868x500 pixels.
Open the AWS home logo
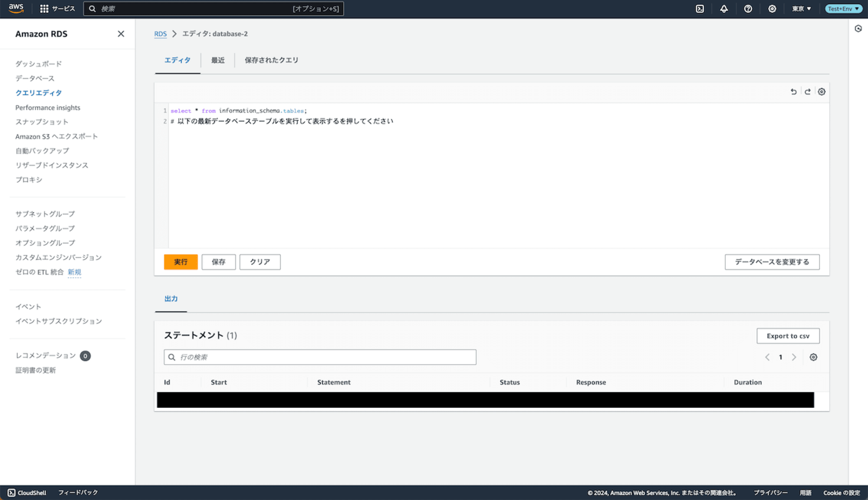pyautogui.click(x=16, y=8)
